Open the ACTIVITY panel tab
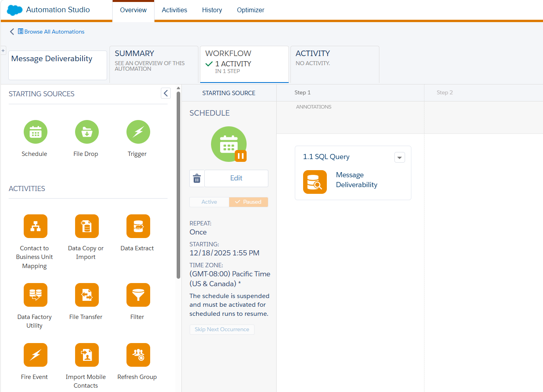 (335, 64)
